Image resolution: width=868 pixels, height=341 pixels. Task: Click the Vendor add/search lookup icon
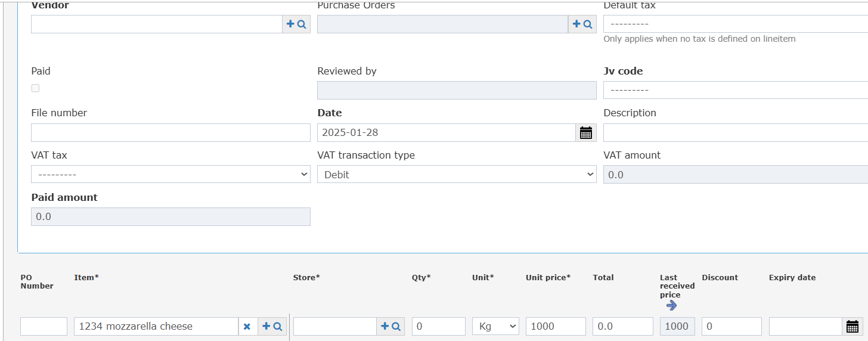point(296,24)
